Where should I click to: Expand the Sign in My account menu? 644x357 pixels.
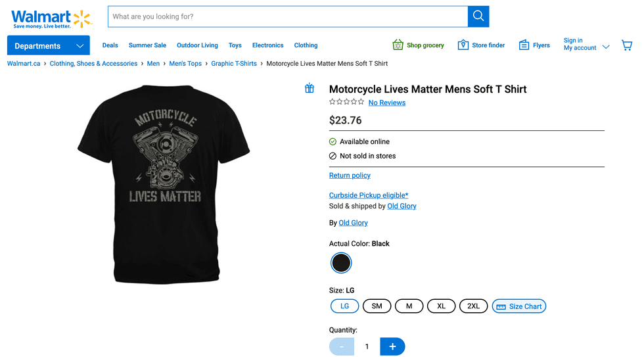586,44
